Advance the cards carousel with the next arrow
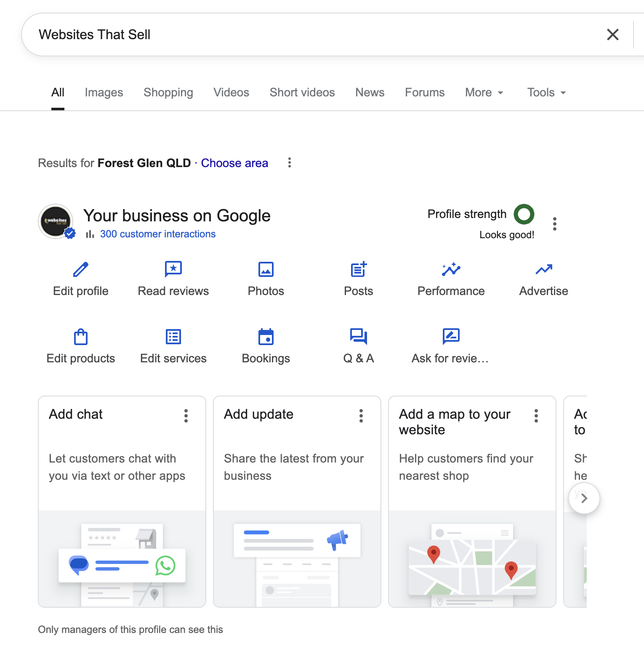 point(584,498)
